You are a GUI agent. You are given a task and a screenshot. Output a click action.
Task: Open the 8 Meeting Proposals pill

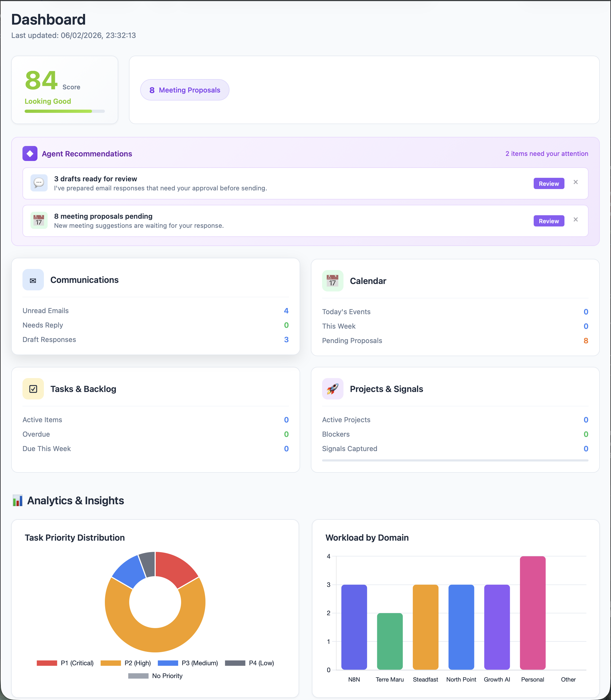pos(185,90)
